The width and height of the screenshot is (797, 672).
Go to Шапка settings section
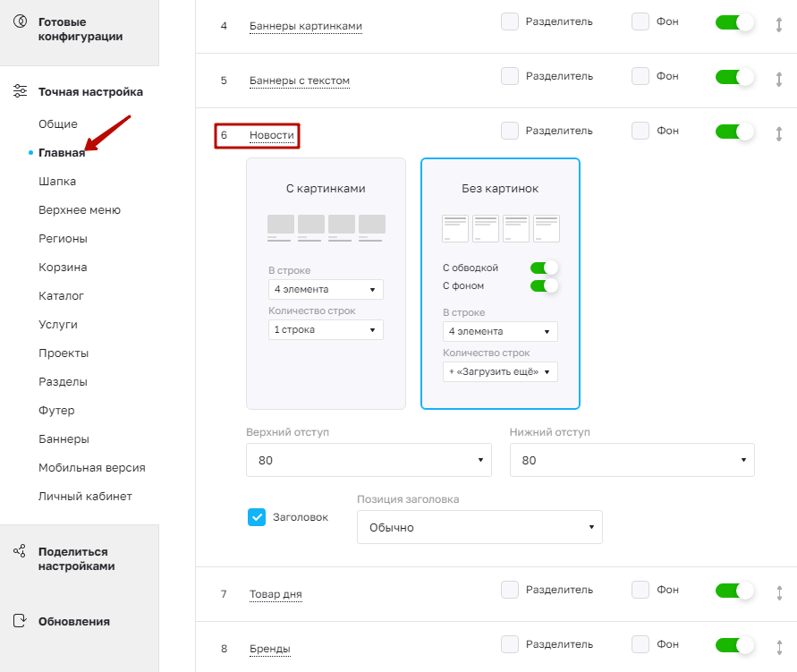point(57,181)
